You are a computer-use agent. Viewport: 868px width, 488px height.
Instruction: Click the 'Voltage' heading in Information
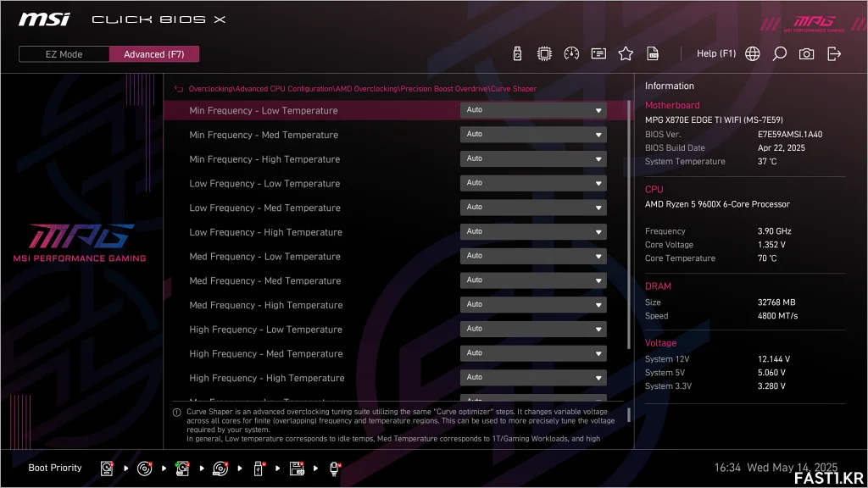[660, 343]
